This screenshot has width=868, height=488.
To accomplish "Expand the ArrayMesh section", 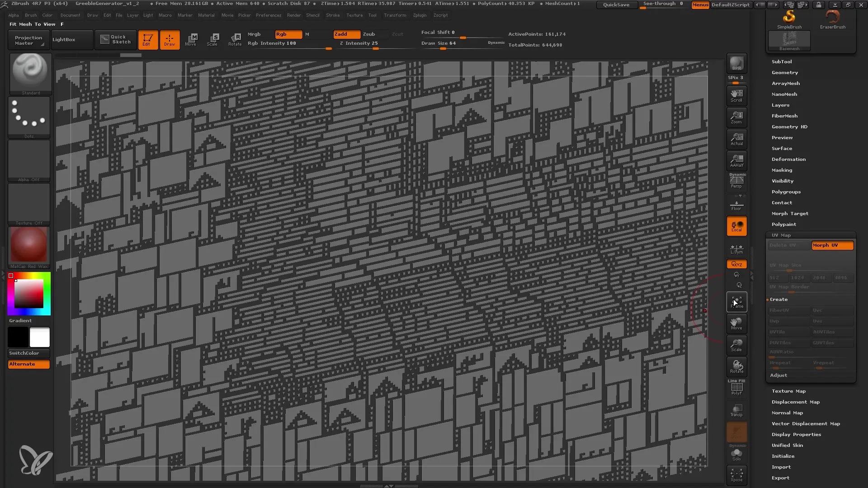I will (786, 83).
